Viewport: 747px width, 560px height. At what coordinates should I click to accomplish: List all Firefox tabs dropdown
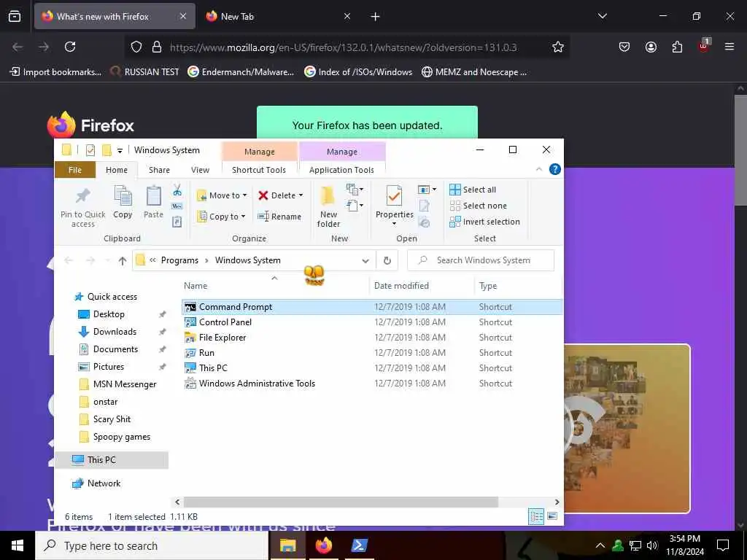(602, 16)
